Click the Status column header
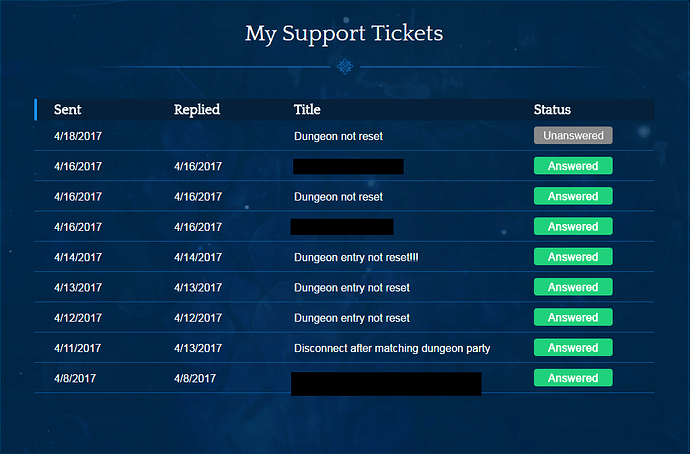Screen dimensions: 690x454 pos(552,110)
